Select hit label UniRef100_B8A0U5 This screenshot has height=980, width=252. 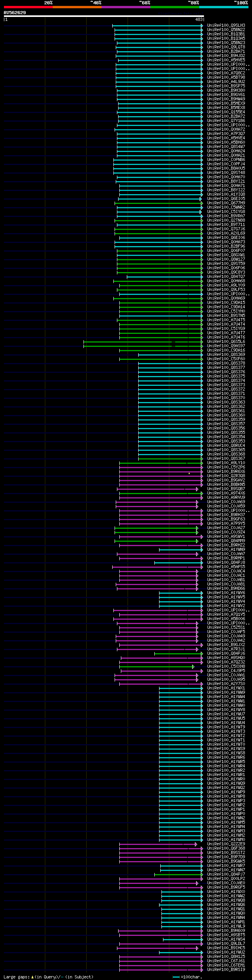coord(226,169)
